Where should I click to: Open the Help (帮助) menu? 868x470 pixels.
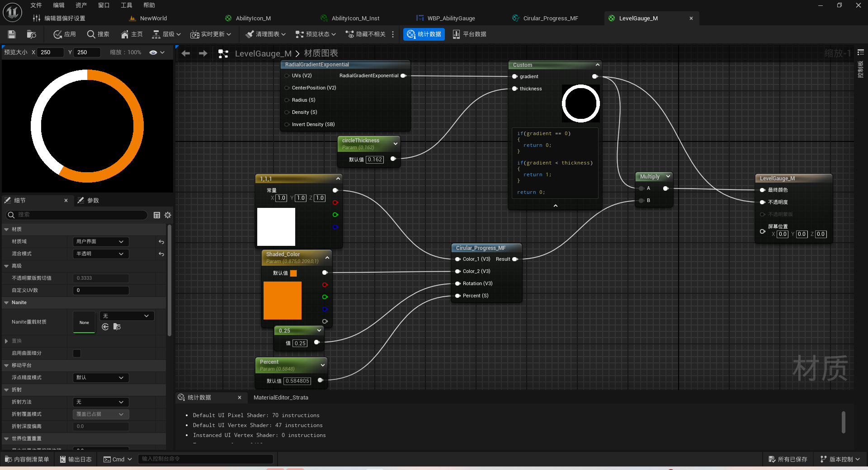(149, 5)
